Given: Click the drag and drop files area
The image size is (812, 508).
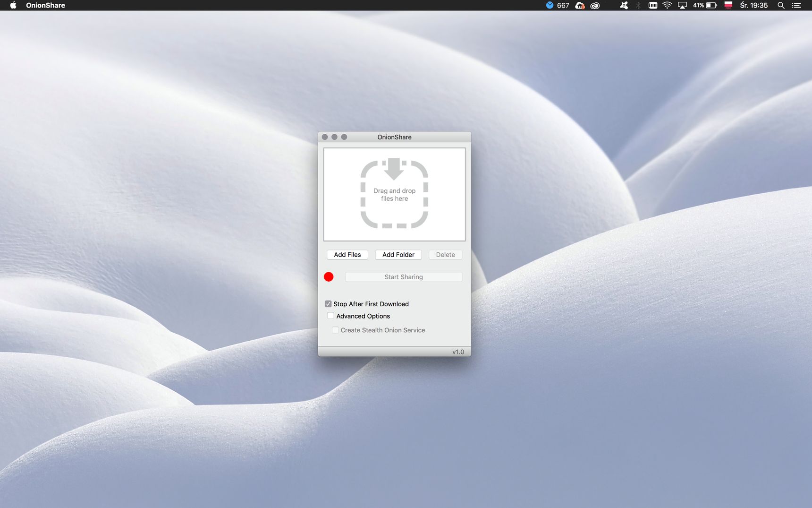Looking at the screenshot, I should (x=395, y=194).
